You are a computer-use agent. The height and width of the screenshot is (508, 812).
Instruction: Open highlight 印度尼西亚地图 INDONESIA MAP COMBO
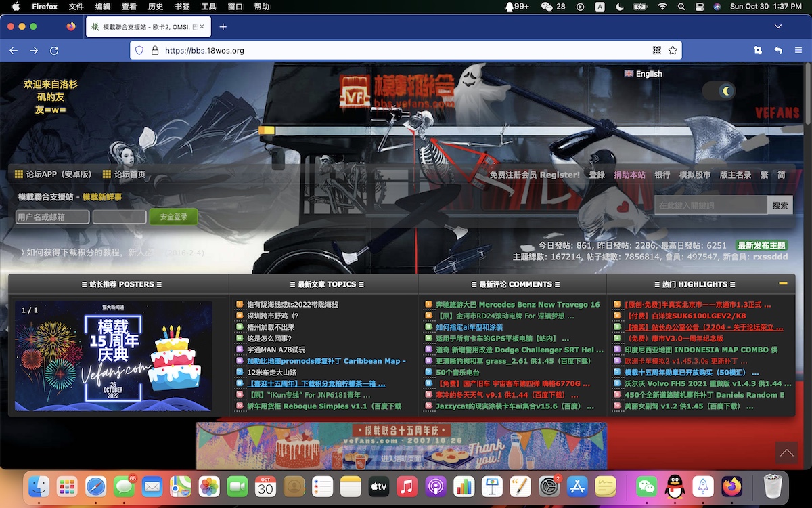(x=701, y=350)
